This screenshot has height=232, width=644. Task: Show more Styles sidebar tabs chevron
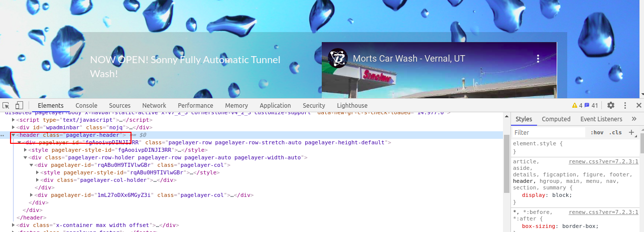634,119
